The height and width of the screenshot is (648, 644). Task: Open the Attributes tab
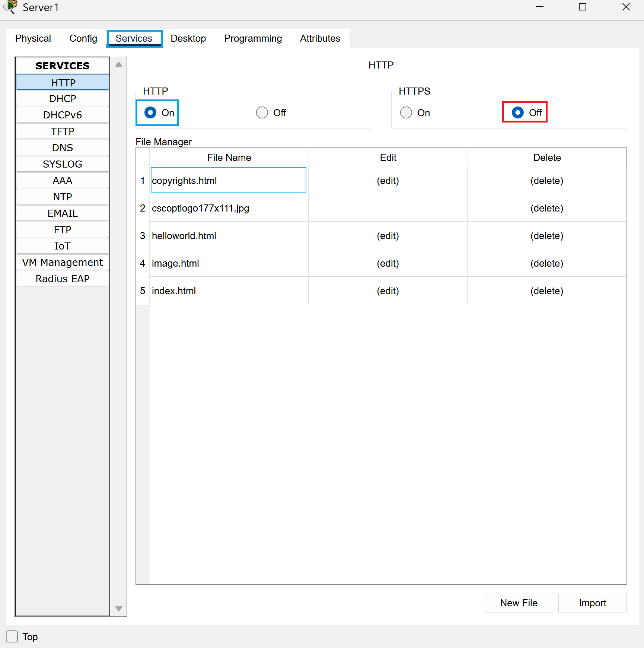coord(320,38)
